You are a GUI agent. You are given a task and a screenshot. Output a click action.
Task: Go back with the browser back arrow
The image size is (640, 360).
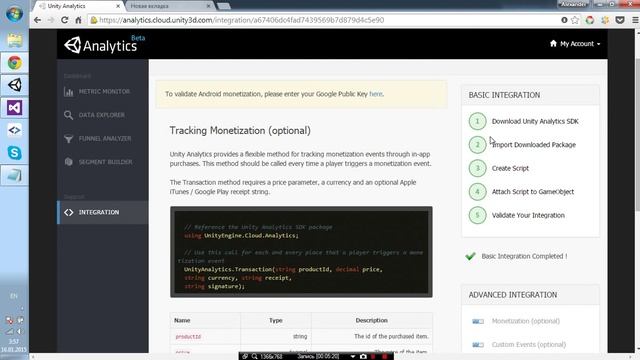coord(38,20)
